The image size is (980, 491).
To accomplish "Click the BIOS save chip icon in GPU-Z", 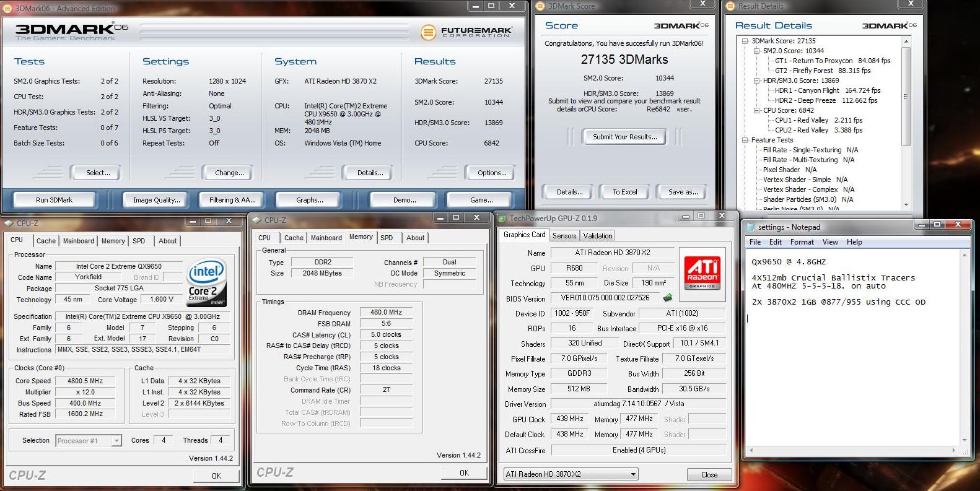I will [x=668, y=298].
